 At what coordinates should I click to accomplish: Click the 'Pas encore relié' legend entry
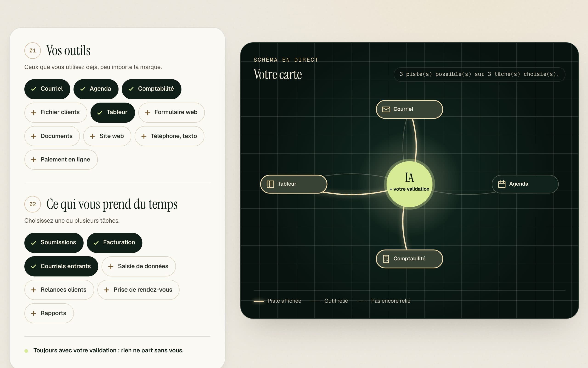point(384,301)
